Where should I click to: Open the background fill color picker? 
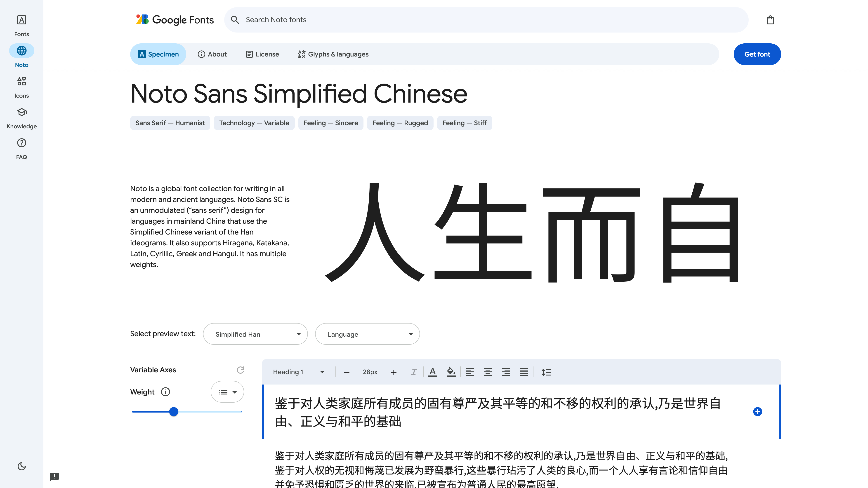[451, 372]
